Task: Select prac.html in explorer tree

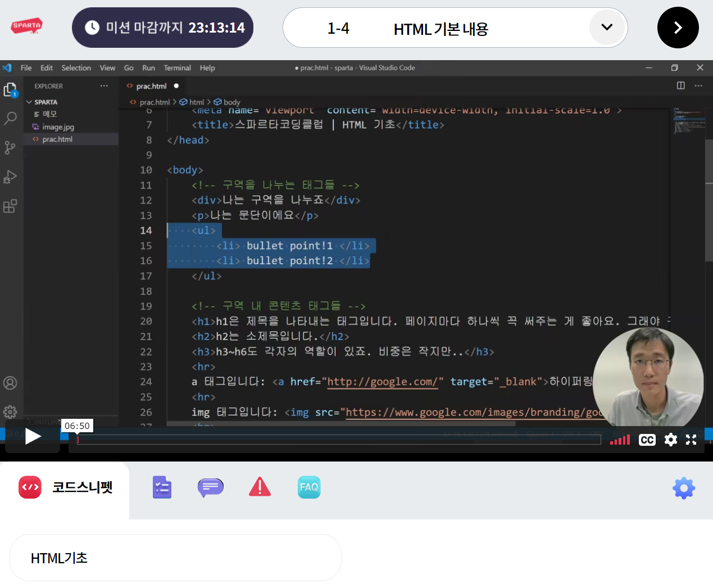Action: point(57,139)
